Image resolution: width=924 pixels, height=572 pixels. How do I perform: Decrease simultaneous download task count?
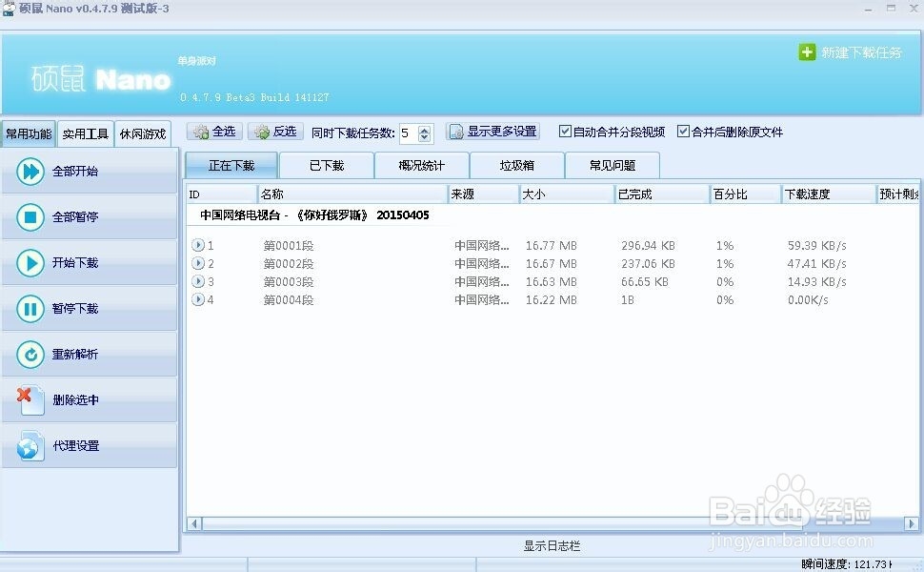pyautogui.click(x=424, y=137)
